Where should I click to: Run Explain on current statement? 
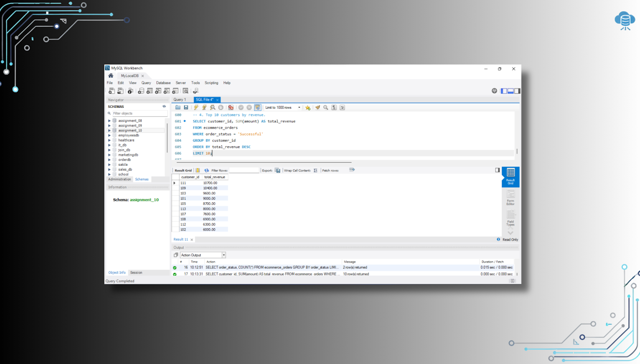[x=212, y=107]
